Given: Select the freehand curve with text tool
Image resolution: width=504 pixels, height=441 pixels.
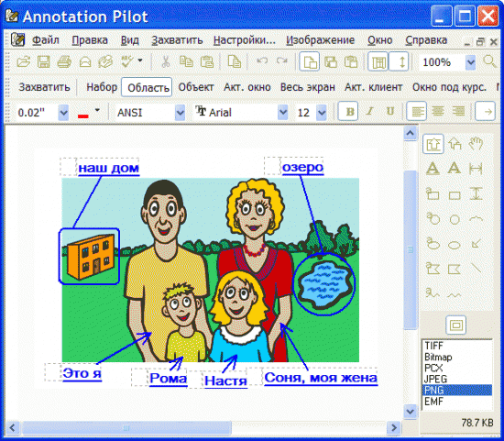Looking at the screenshot, I should click(433, 292).
